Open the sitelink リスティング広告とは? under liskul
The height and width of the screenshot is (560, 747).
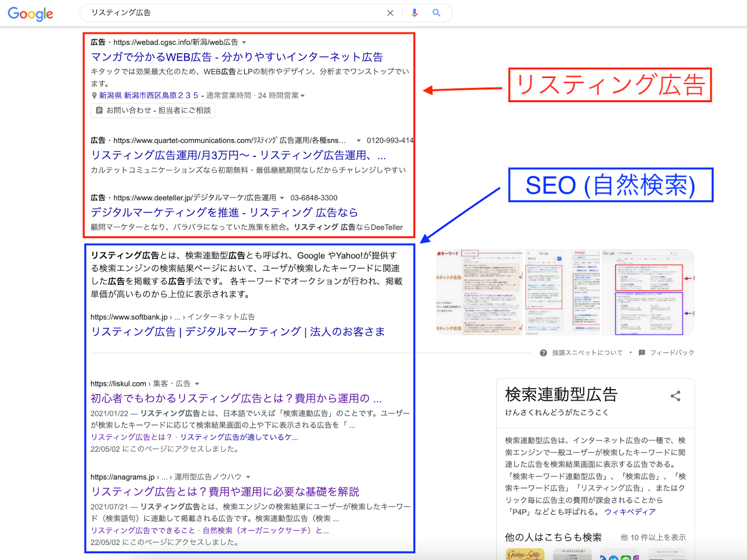[132, 437]
